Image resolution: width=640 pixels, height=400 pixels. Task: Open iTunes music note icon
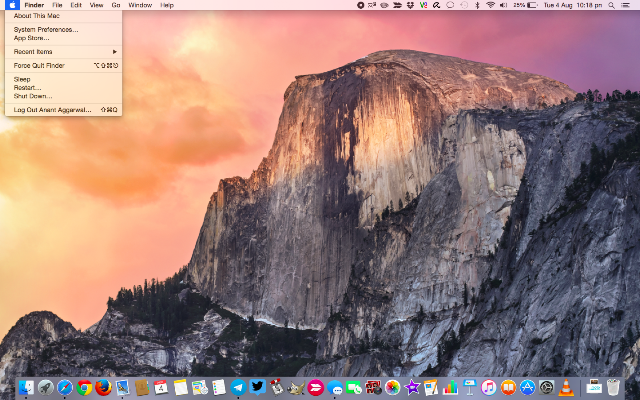[489, 387]
